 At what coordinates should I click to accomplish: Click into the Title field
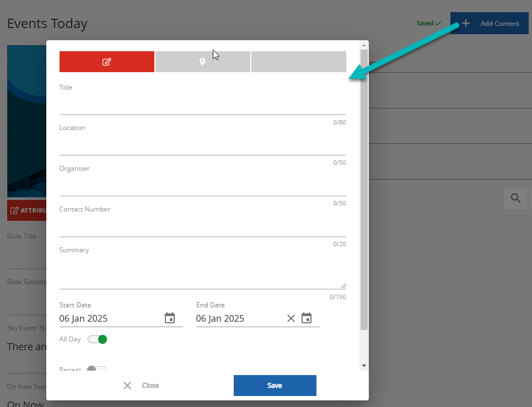(x=202, y=105)
